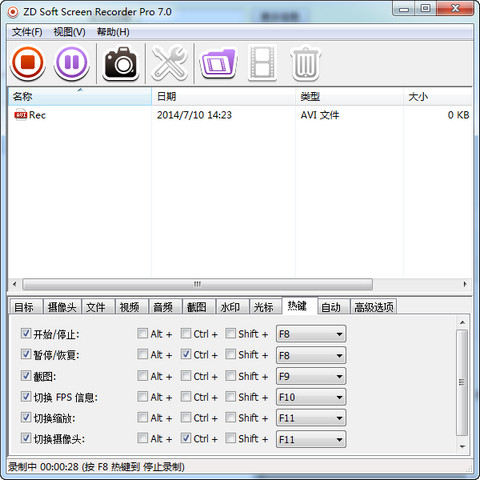Click the film strip play video icon

point(263,63)
